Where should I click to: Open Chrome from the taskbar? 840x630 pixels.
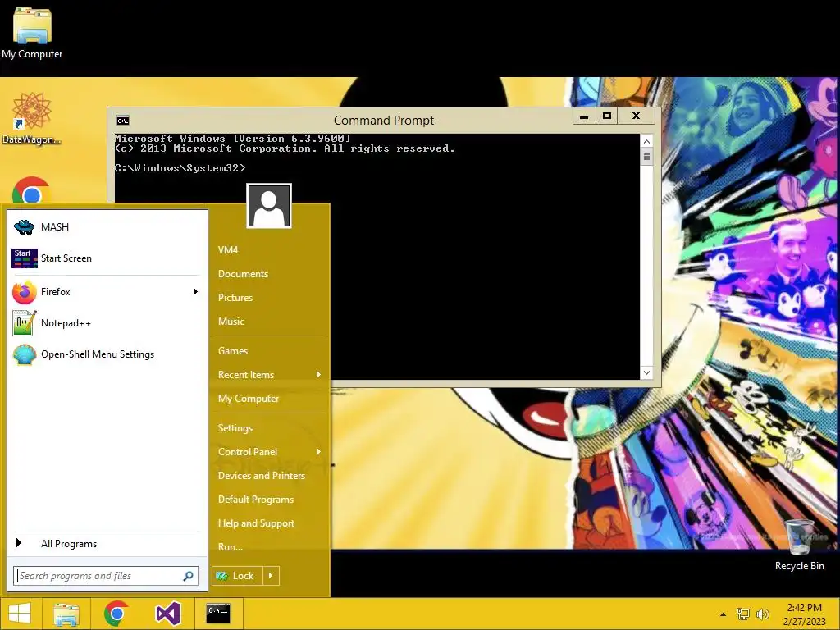[x=116, y=614]
